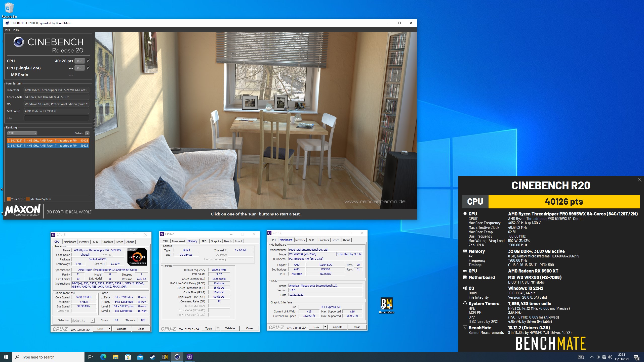Click the Your Score orange legend swatch
The width and height of the screenshot is (644, 362).
(9, 199)
